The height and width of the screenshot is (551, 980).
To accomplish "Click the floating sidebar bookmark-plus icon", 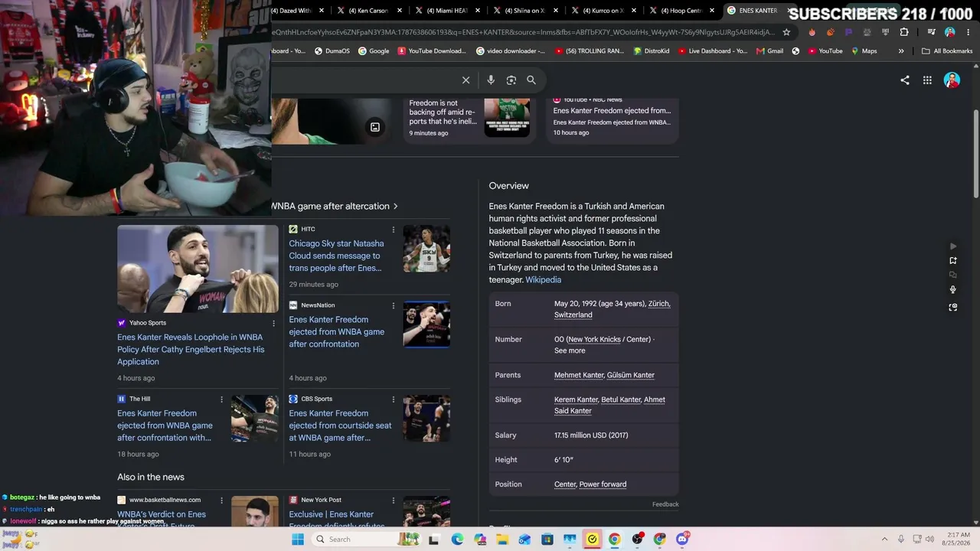I will tap(953, 261).
